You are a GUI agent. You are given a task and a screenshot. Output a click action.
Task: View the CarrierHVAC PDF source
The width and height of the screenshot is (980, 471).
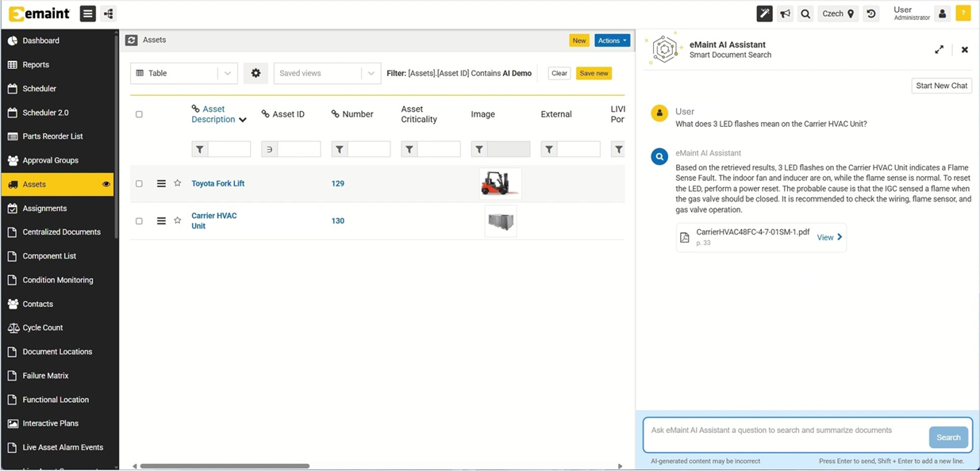click(x=829, y=237)
